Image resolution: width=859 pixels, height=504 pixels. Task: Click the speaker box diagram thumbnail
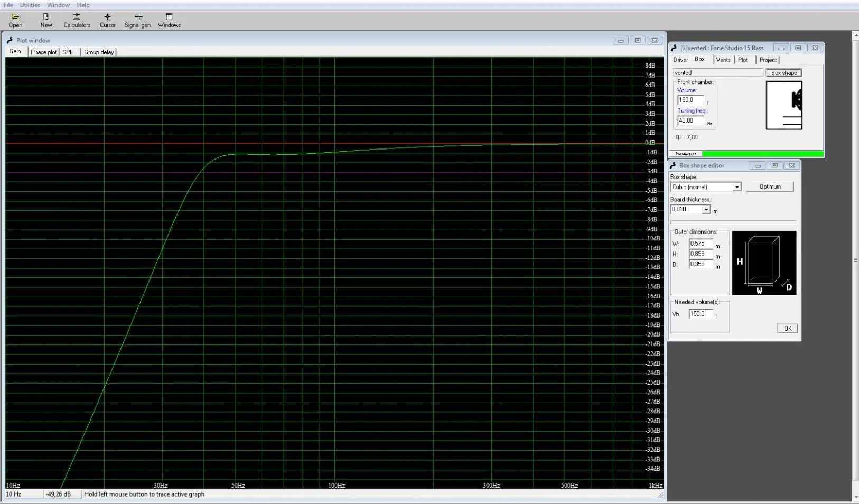[x=785, y=105]
